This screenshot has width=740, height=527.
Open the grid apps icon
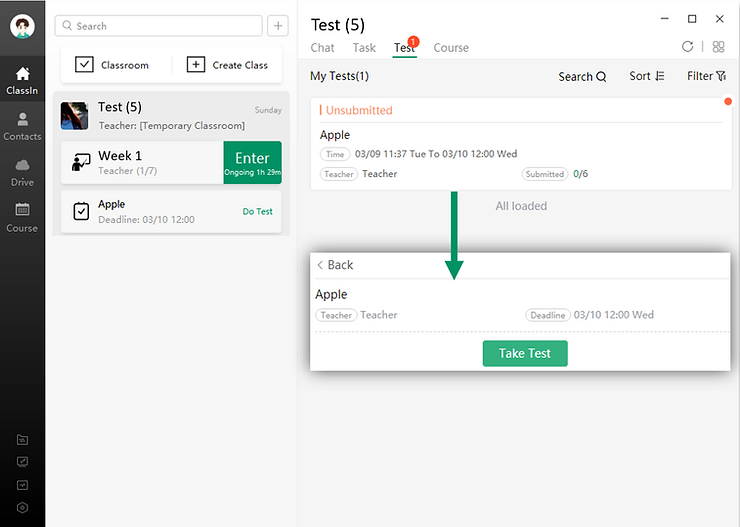click(718, 47)
